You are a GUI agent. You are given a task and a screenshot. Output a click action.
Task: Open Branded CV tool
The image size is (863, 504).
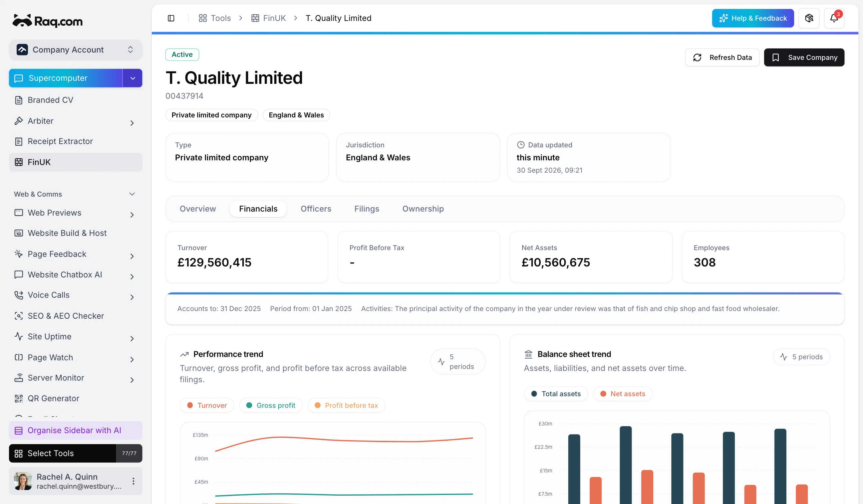[75, 100]
